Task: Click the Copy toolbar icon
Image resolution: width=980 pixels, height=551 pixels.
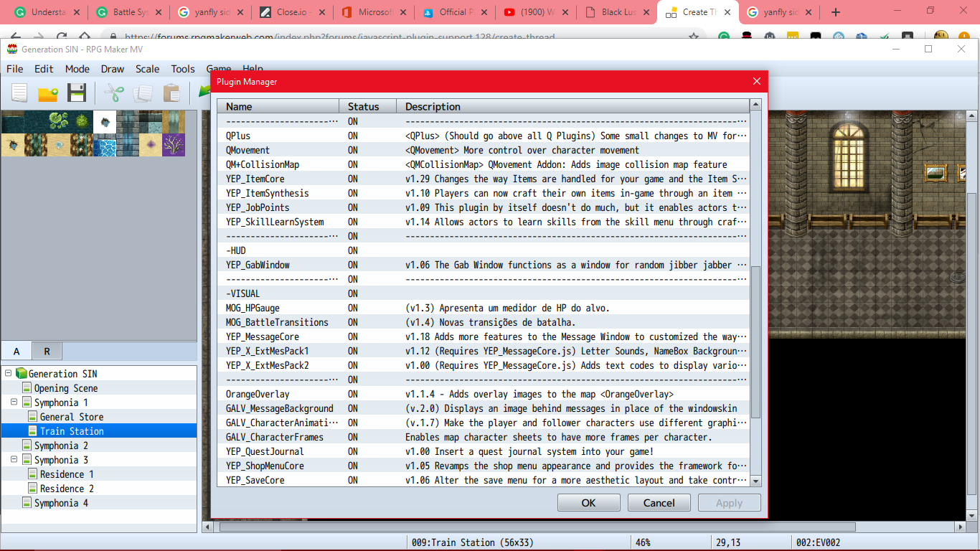Action: point(143,93)
